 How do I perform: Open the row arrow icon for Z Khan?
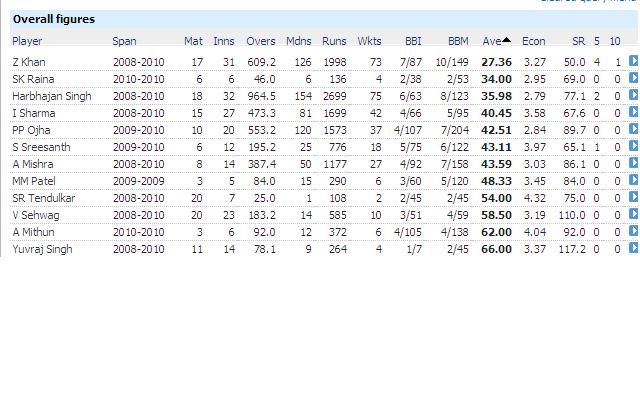coord(634,62)
